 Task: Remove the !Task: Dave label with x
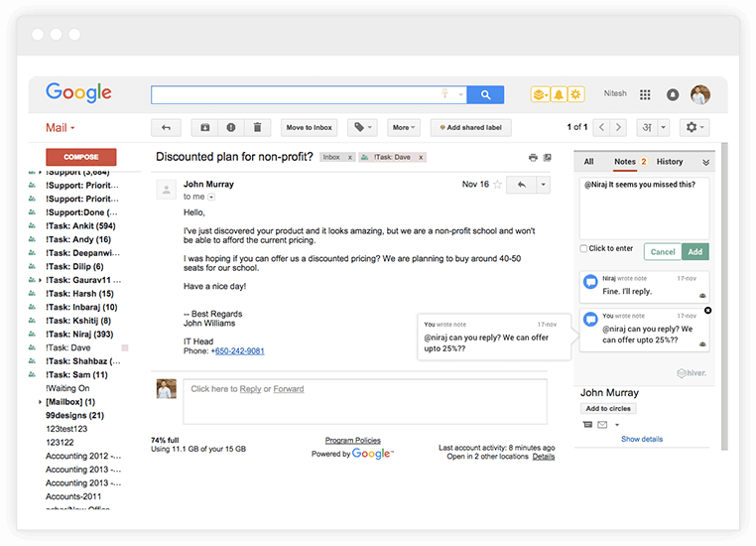click(x=421, y=157)
